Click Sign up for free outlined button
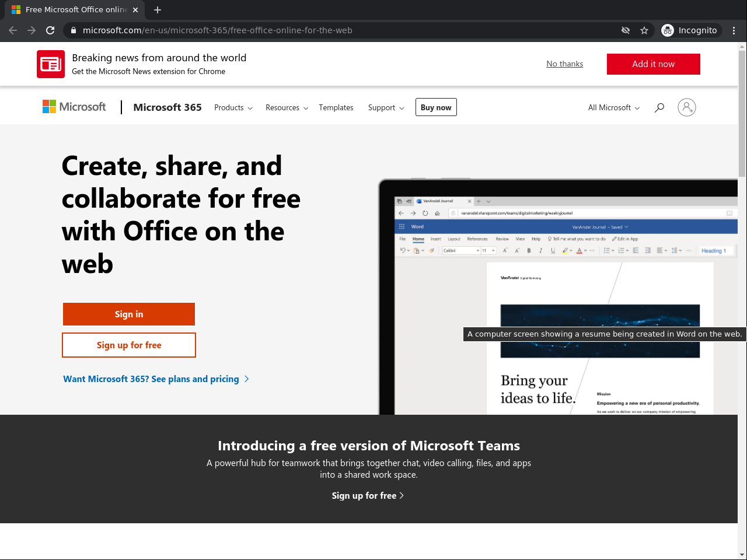This screenshot has height=560, width=747. pos(129,345)
